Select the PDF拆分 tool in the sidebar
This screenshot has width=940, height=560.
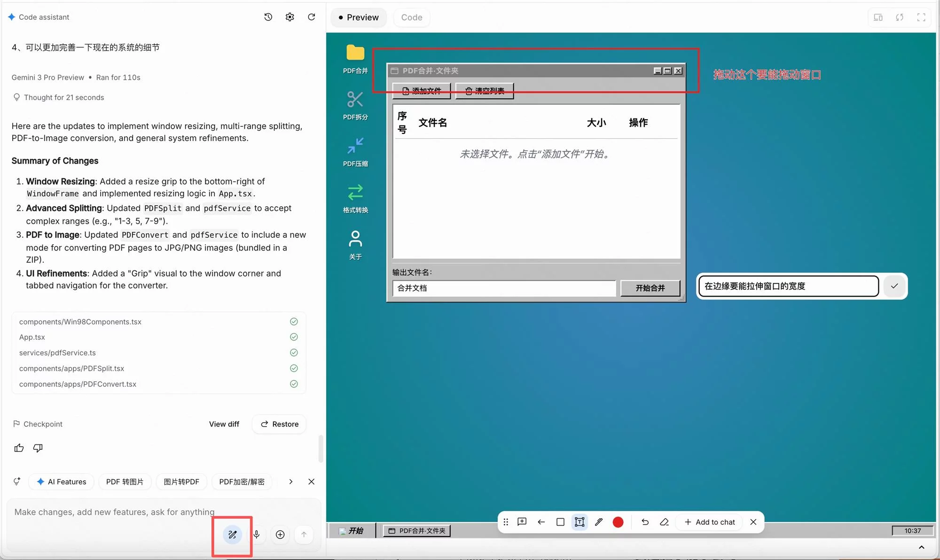click(355, 105)
